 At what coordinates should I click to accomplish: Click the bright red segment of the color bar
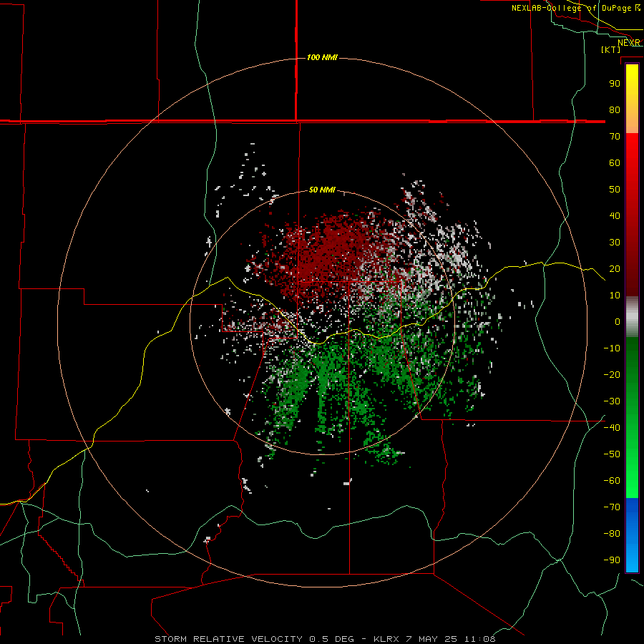[632, 213]
